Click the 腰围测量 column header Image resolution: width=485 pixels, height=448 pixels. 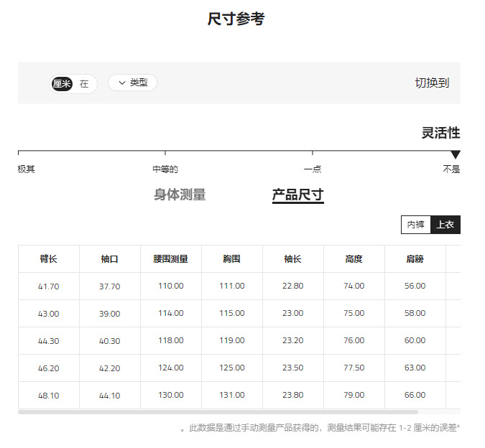point(171,259)
